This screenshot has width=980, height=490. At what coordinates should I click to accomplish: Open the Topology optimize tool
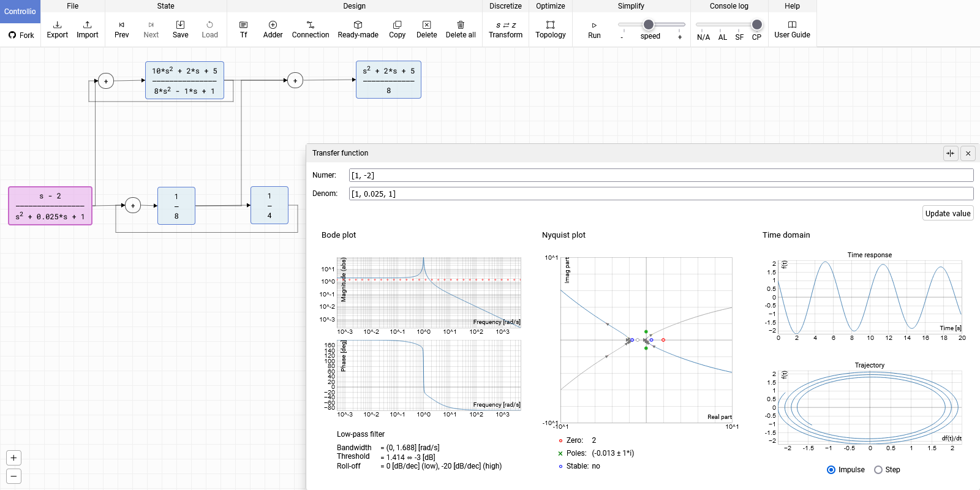click(551, 29)
